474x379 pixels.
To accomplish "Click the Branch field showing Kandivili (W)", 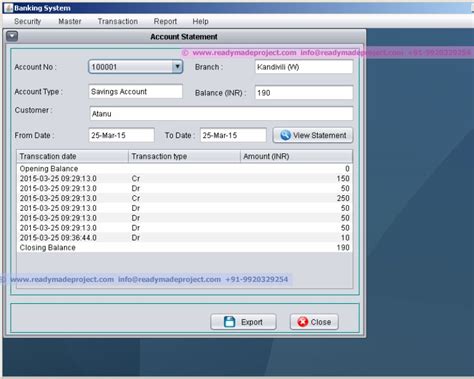I will pos(304,67).
